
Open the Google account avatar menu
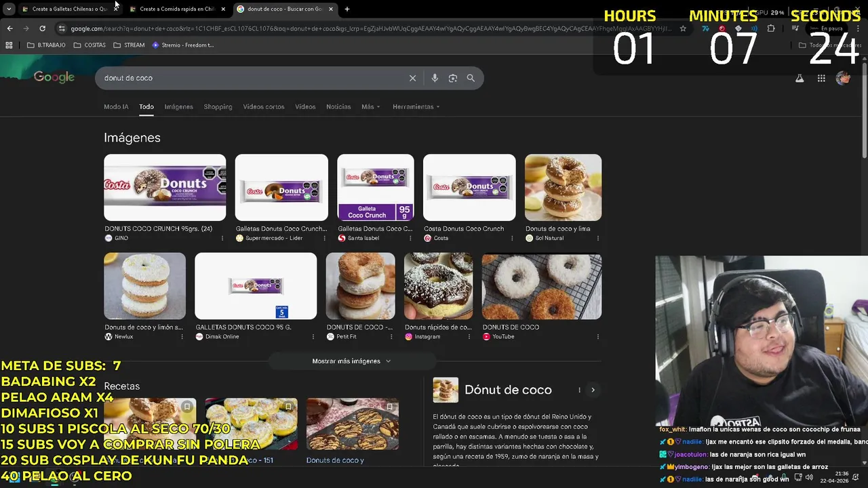(x=843, y=78)
